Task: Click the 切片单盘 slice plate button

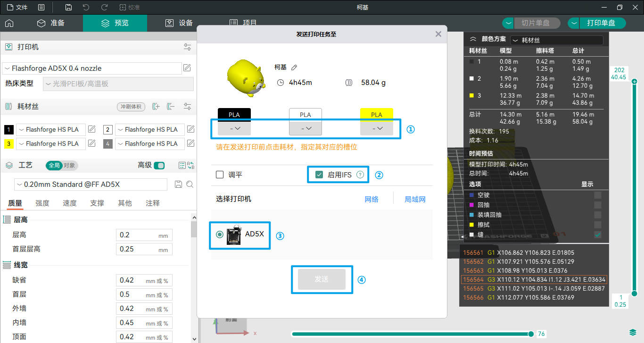Action: (x=537, y=23)
